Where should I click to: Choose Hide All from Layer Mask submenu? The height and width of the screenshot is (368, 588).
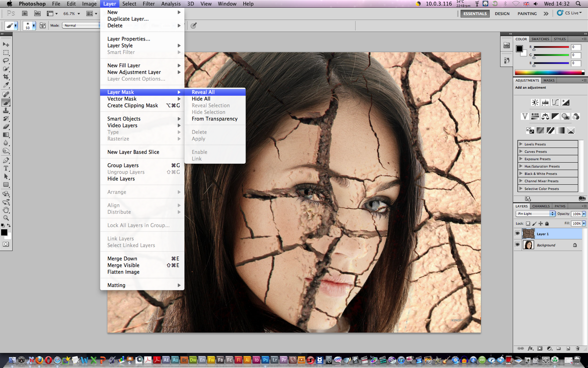click(x=201, y=99)
